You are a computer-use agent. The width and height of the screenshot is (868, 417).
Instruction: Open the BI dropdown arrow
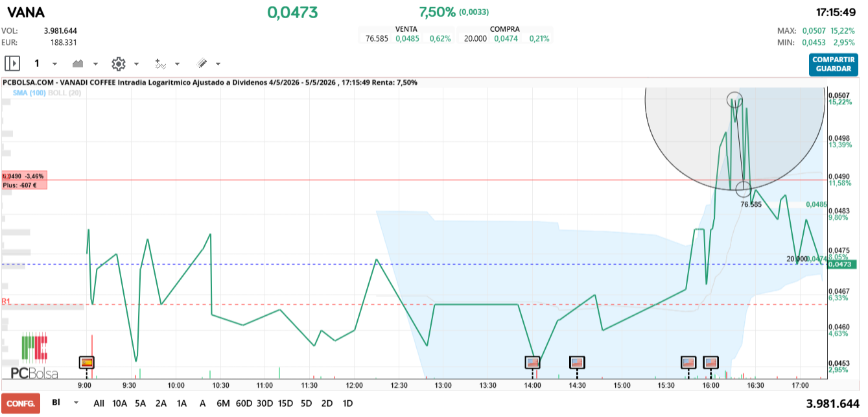tap(76, 403)
